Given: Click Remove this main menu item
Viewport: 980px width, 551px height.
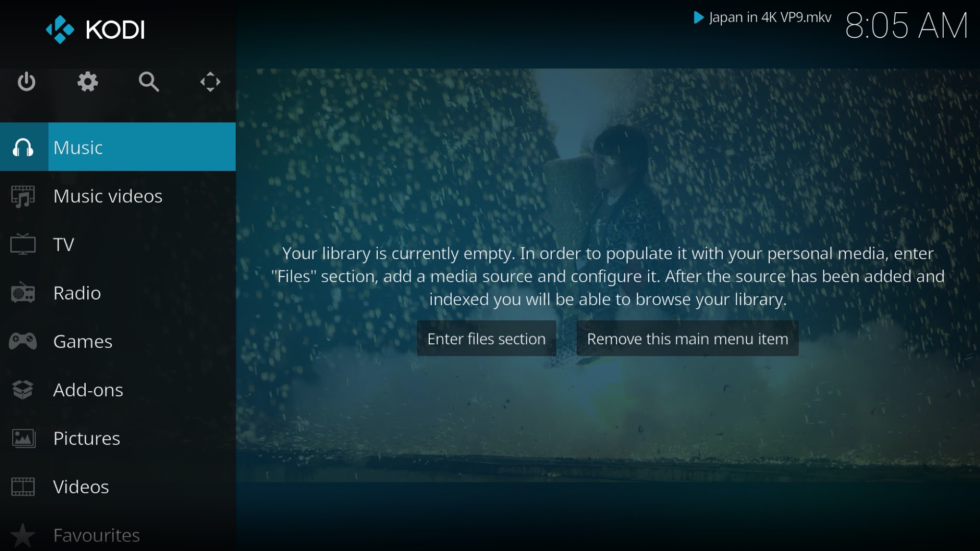Looking at the screenshot, I should (687, 338).
